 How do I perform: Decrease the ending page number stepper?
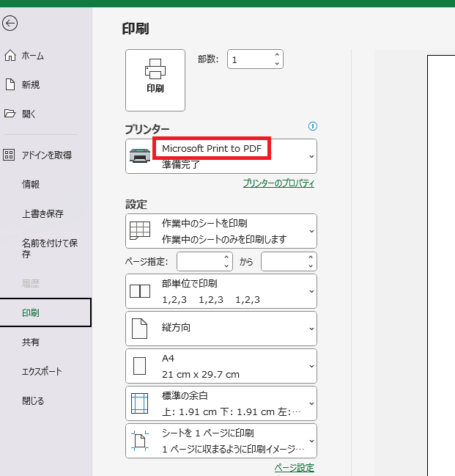[311, 266]
